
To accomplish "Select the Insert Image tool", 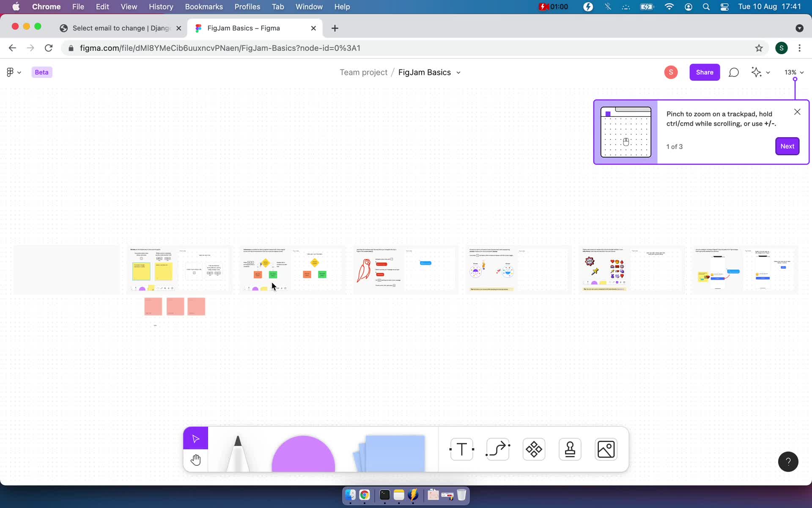I will [606, 449].
